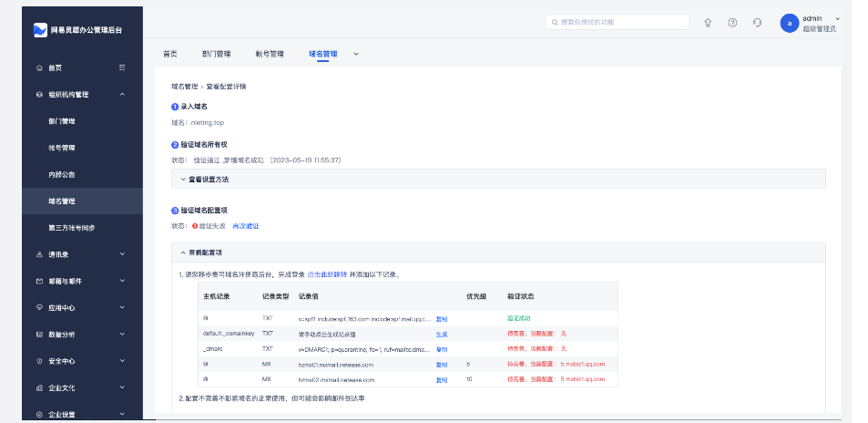The image size is (868, 423).
Task: Click the 安全中心 shield icon in sidebar
Action: click(x=39, y=361)
